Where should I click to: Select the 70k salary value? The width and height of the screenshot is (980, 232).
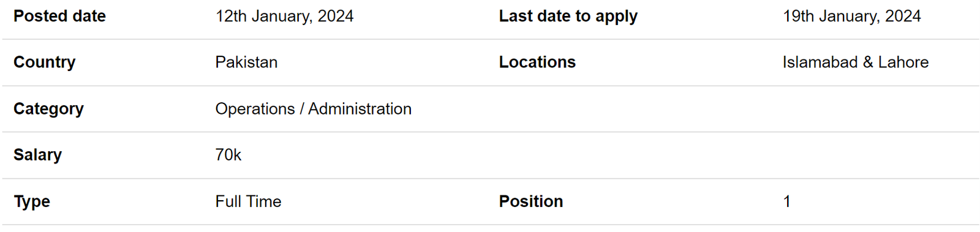click(x=228, y=155)
